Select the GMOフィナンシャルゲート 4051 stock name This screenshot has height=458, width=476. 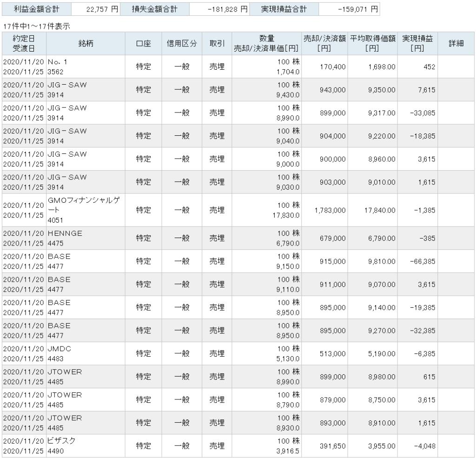84,210
